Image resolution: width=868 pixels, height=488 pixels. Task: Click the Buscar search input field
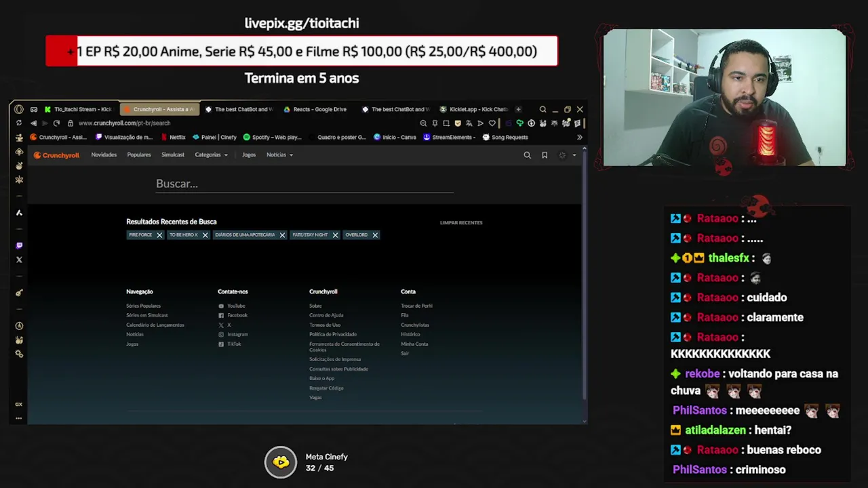(304, 184)
